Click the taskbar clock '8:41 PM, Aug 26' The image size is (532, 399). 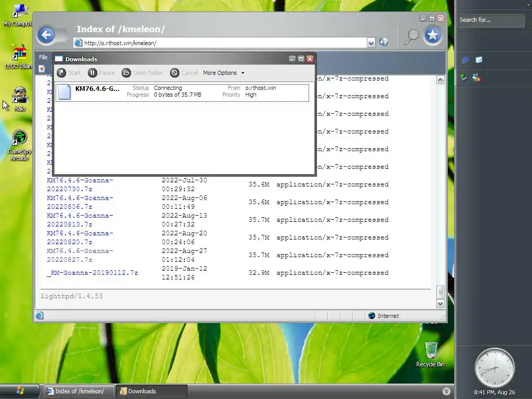(x=495, y=392)
